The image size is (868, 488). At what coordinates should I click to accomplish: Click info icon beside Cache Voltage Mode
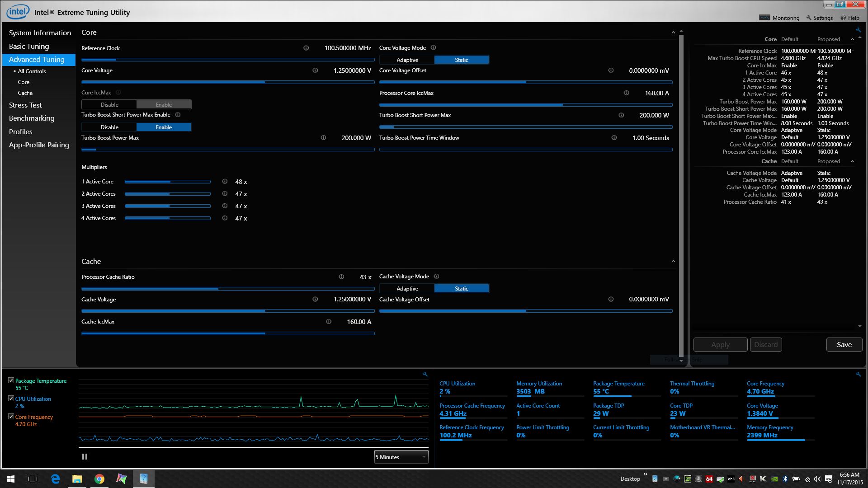(436, 277)
